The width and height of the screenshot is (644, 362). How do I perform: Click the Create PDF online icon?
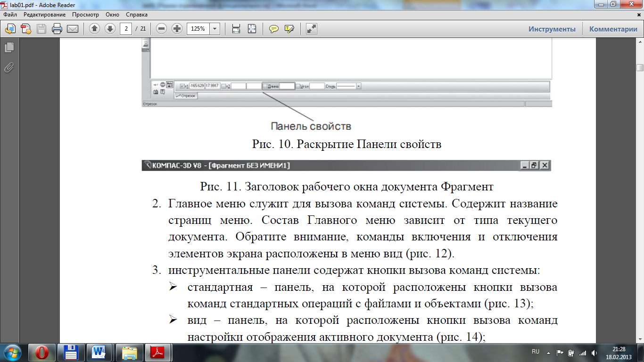(x=26, y=29)
